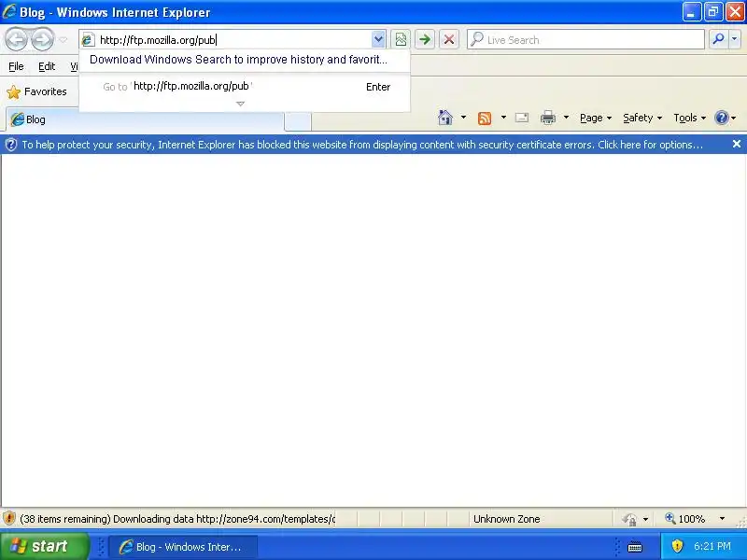Viewport: 747px width, 560px height.
Task: Open the recent pages dropdown arrow
Action: (63, 40)
